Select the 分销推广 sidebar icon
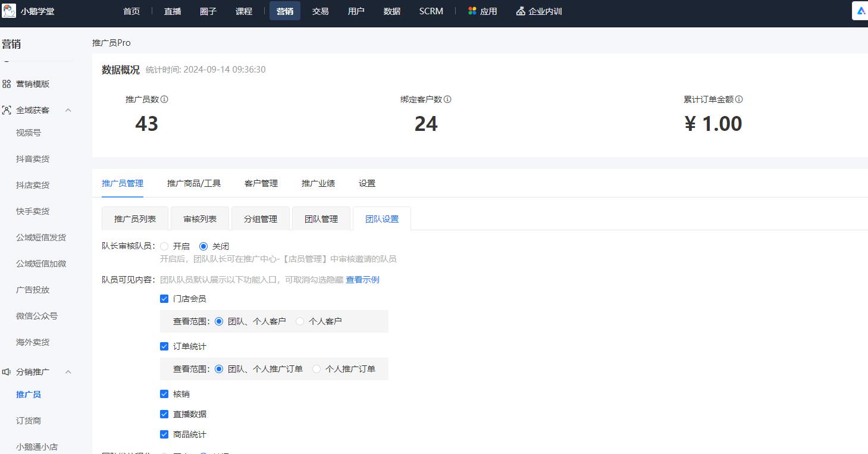Viewport: 868px width, 454px height. coord(7,371)
